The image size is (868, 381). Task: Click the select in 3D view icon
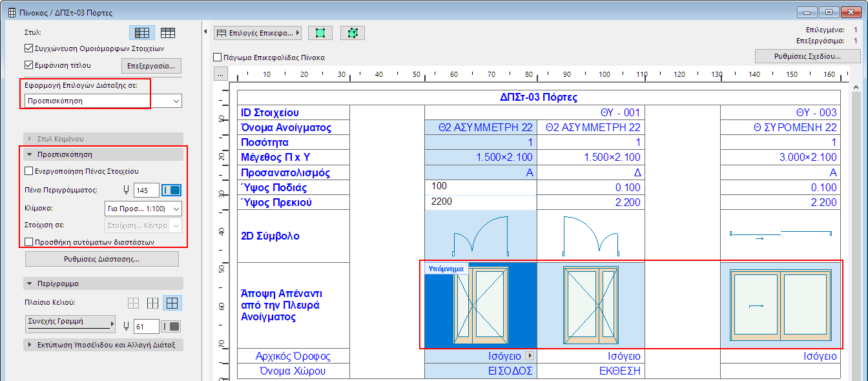(x=352, y=33)
